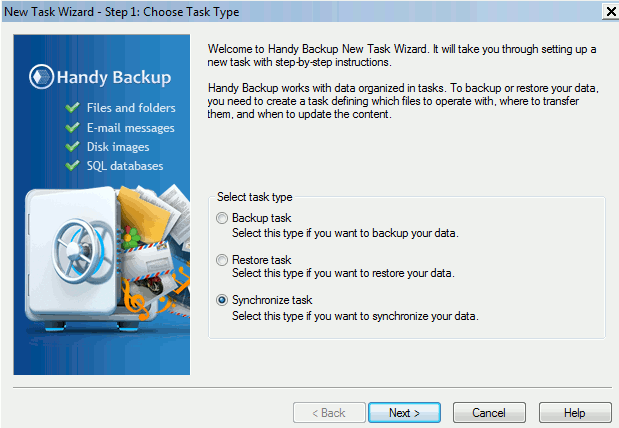Click the checkmark beside Files and folders

(73, 107)
